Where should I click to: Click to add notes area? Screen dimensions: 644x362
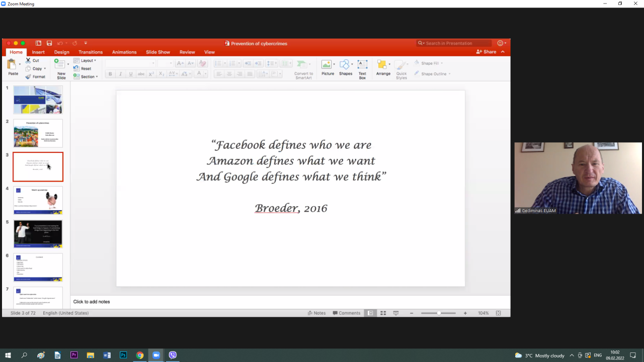click(290, 302)
